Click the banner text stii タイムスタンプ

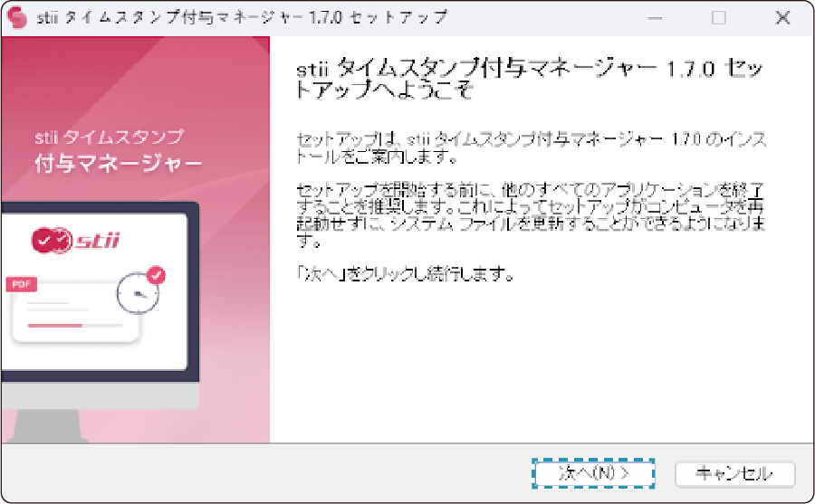tap(109, 138)
